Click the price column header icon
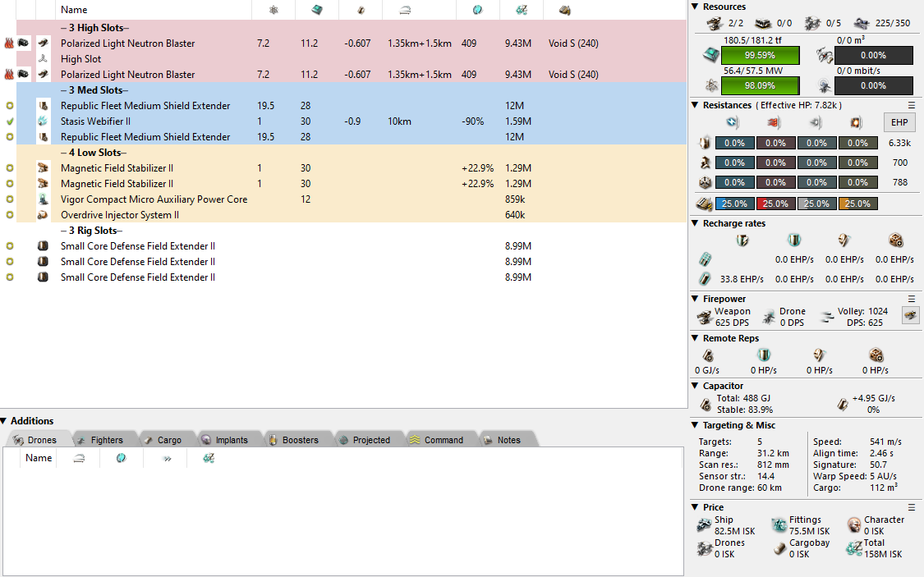924x577 pixels. click(521, 10)
